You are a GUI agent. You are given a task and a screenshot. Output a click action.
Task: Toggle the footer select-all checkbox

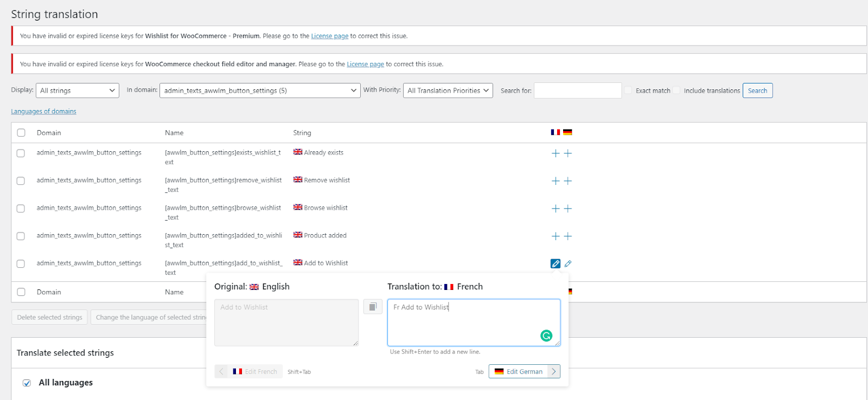coord(21,292)
